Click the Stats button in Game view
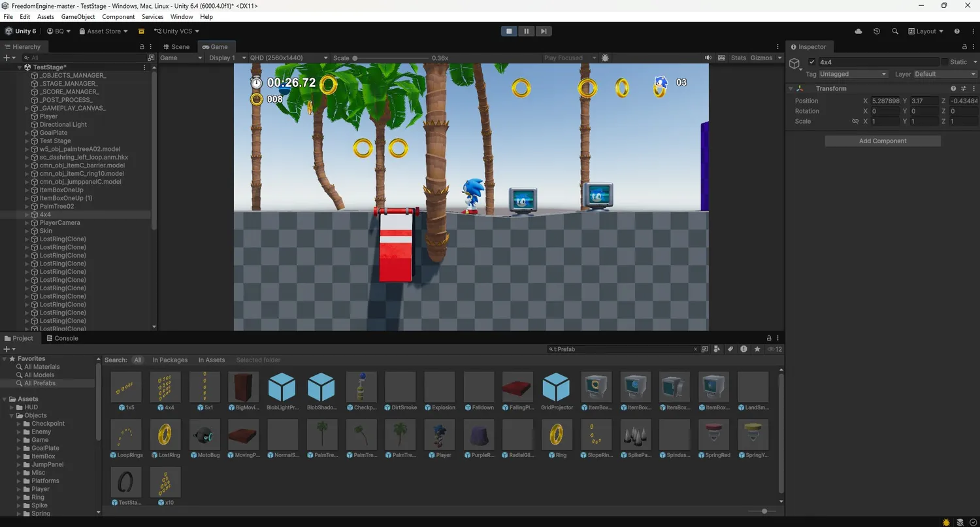 pos(738,58)
